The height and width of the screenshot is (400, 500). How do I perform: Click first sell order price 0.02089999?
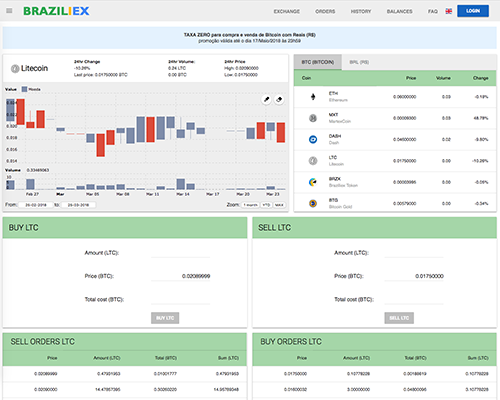click(x=46, y=374)
